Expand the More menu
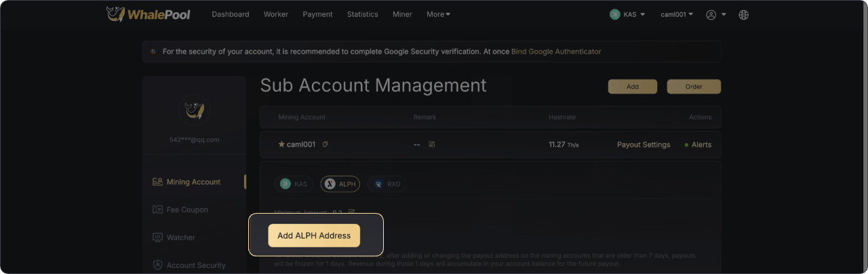This screenshot has height=274, width=868. [x=438, y=14]
